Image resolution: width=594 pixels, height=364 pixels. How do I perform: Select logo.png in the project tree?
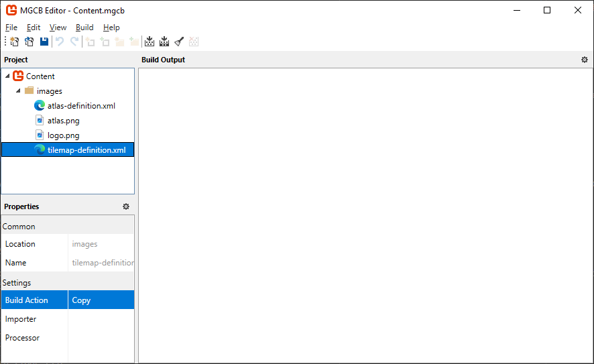[x=63, y=135]
